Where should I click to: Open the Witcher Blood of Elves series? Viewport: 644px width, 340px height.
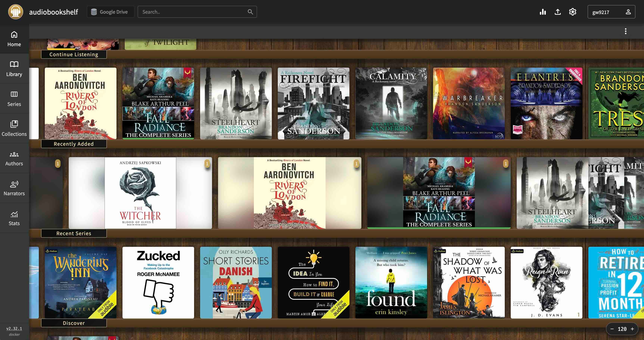coord(140,193)
